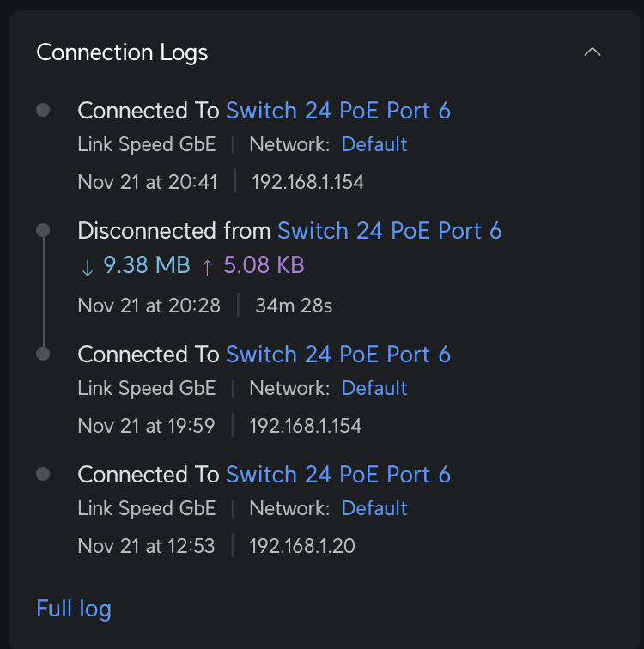Click the IP address 192.168.1.20
The width and height of the screenshot is (644, 649).
[x=301, y=545]
